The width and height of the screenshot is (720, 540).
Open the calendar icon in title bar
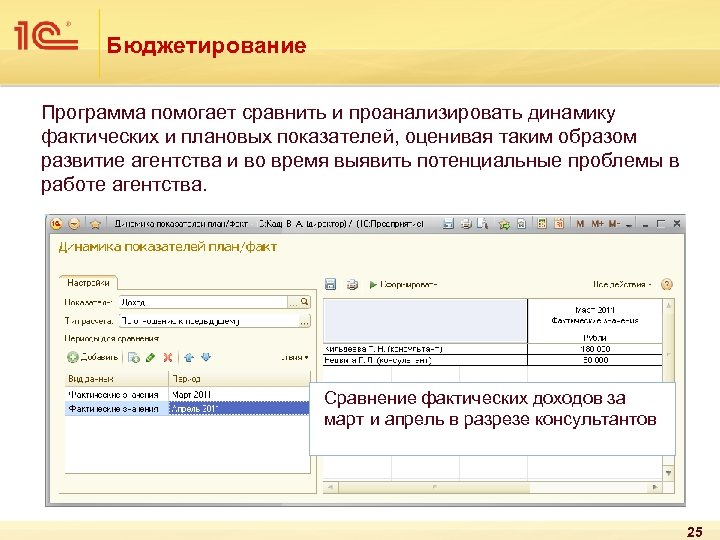(x=559, y=224)
